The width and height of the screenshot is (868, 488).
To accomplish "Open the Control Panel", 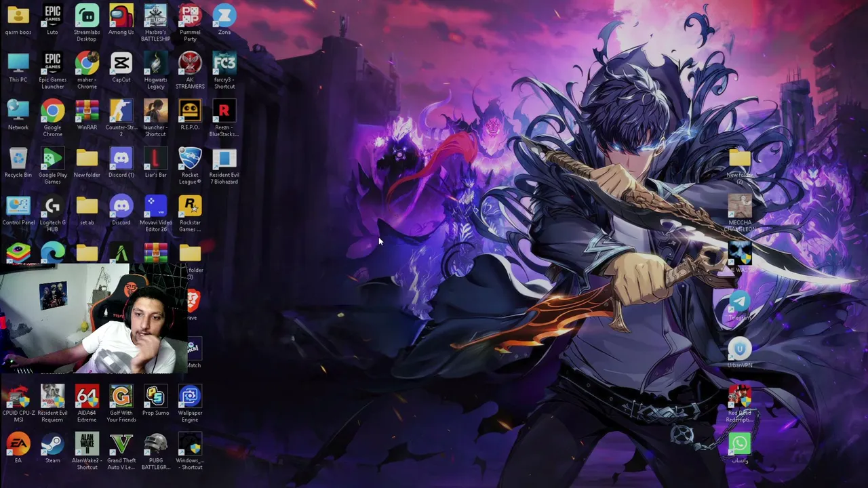I will coord(18,210).
